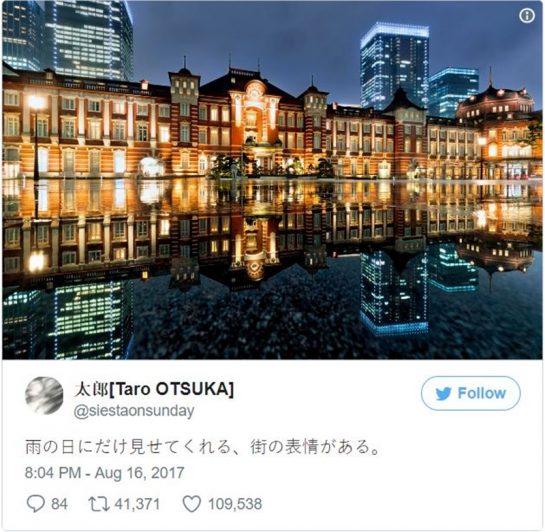
Task: Click the display name 太郎[Taro OTSUKA]
Action: (154, 389)
